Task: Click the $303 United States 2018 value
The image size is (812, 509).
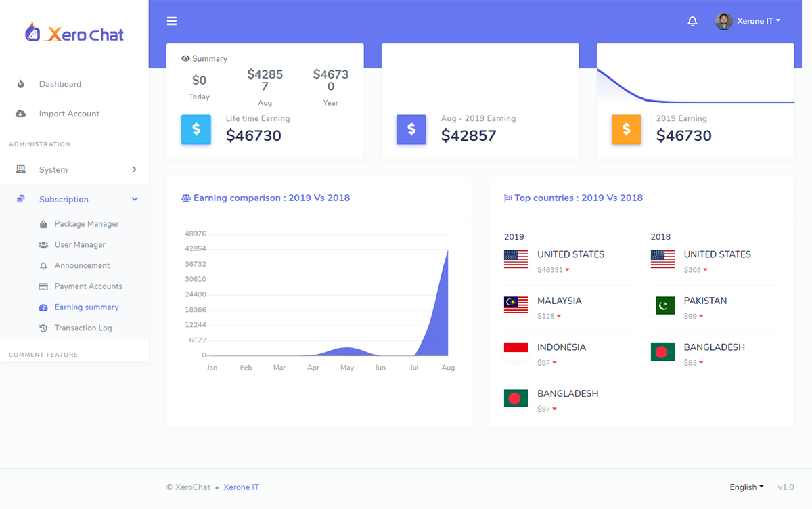Action: (x=692, y=270)
